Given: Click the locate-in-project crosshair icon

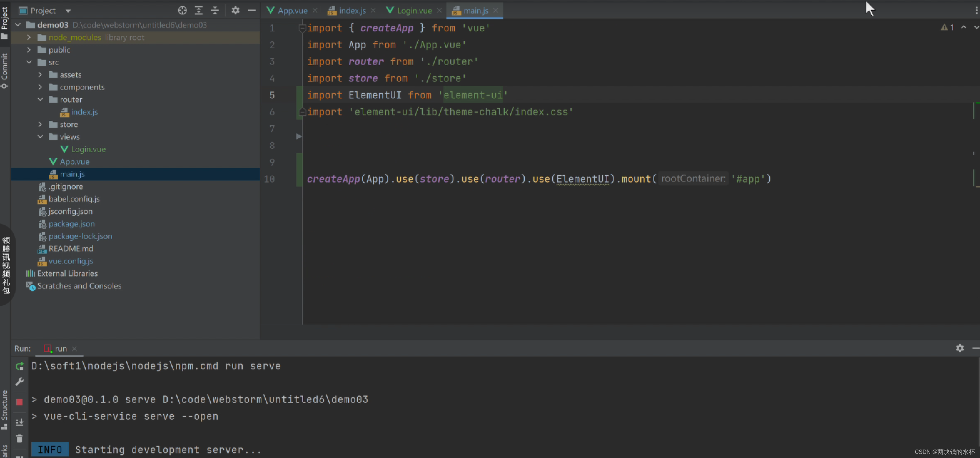Looking at the screenshot, I should tap(182, 10).
